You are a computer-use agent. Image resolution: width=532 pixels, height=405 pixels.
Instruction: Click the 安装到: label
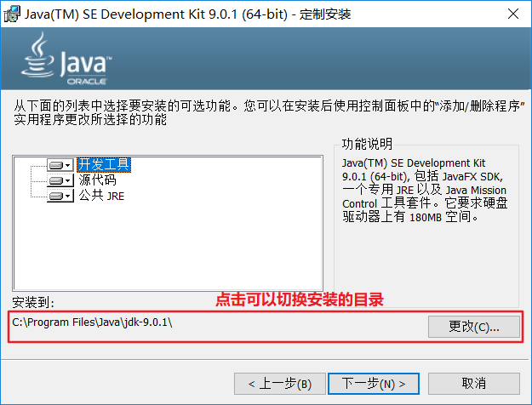click(33, 302)
